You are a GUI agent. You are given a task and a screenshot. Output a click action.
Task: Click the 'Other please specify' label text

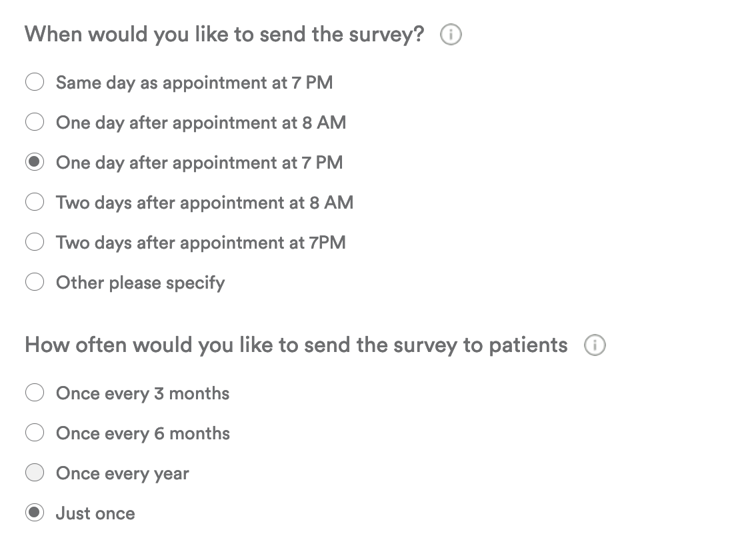click(x=140, y=283)
